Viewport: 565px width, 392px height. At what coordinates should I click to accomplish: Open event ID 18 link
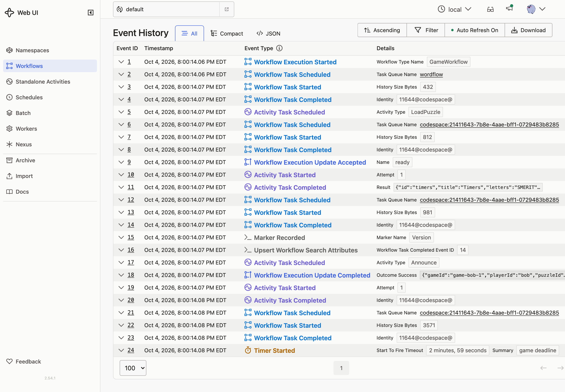pyautogui.click(x=131, y=275)
